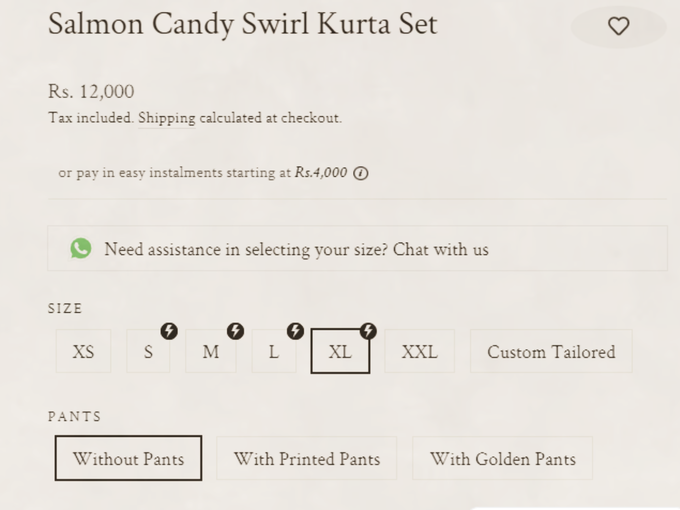The width and height of the screenshot is (680, 510).
Task: Choose With Printed Pants
Action: [x=307, y=458]
